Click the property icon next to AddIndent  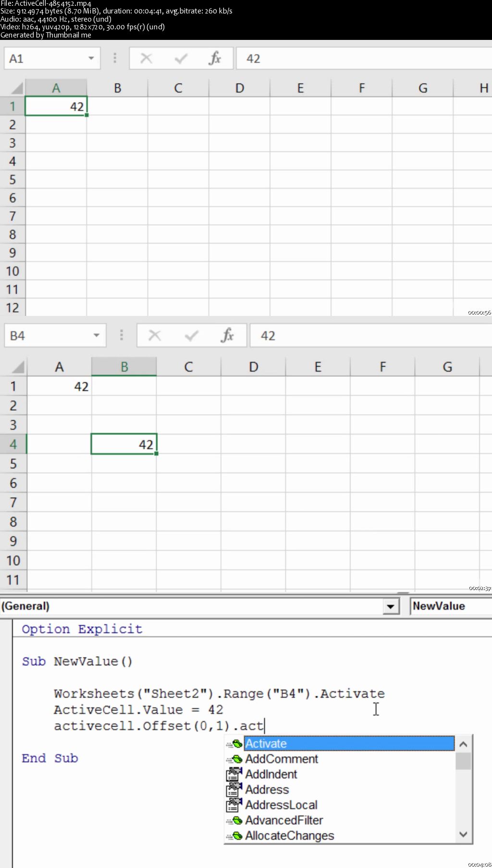coord(234,774)
